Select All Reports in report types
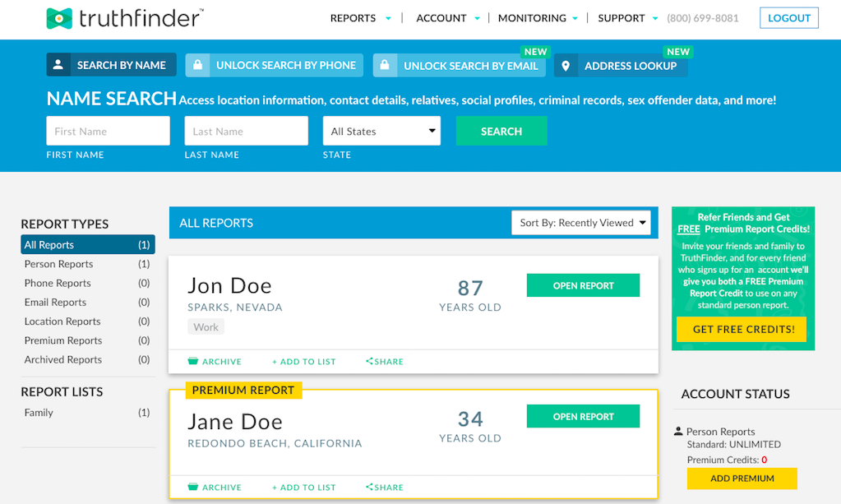The width and height of the screenshot is (841, 504). tap(88, 244)
